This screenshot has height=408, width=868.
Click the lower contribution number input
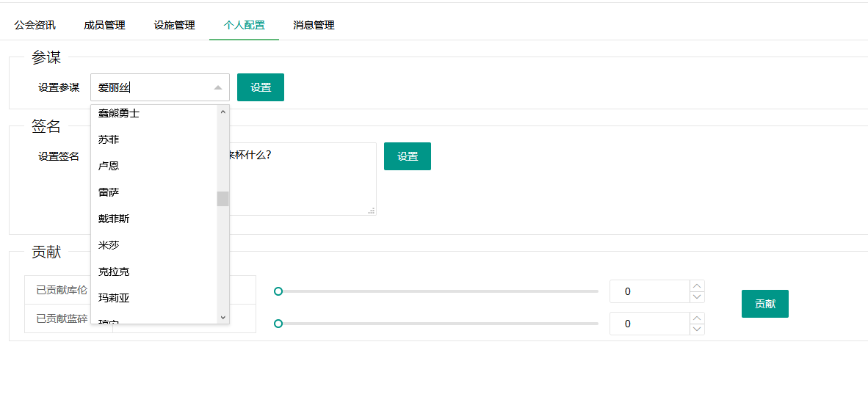(650, 324)
